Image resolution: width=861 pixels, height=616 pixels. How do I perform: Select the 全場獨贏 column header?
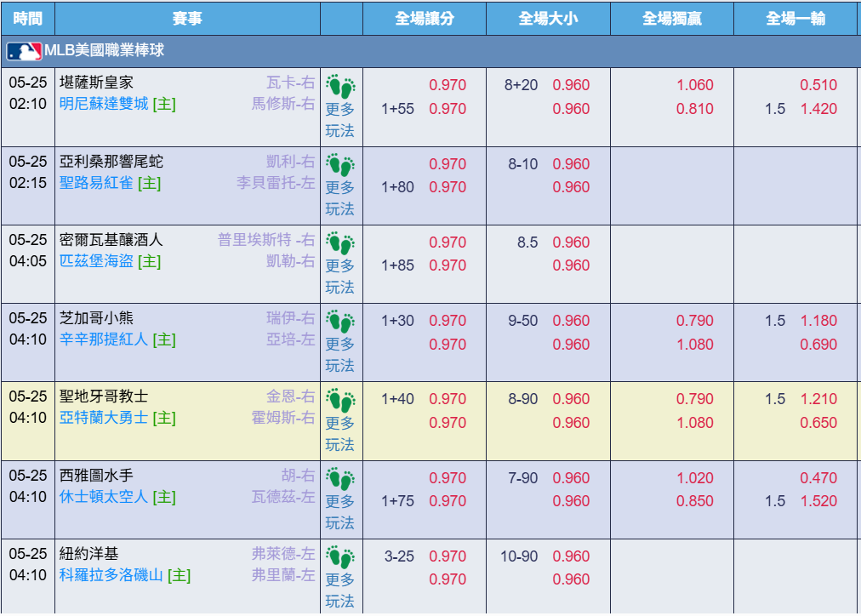672,19
